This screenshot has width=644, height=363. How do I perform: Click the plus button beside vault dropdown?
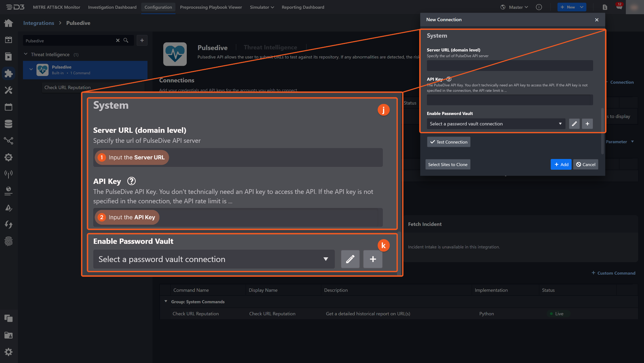(587, 124)
